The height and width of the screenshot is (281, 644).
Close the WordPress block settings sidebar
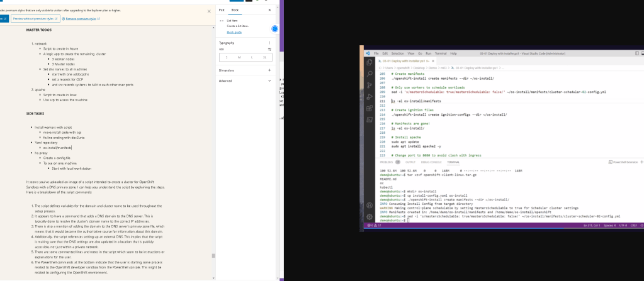[x=269, y=10]
